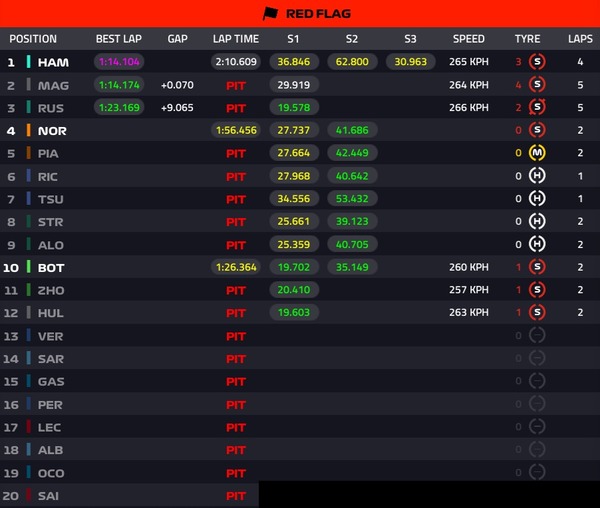Screen dimensions: 600x508
Task: Click the S3 column header
Action: pos(410,39)
